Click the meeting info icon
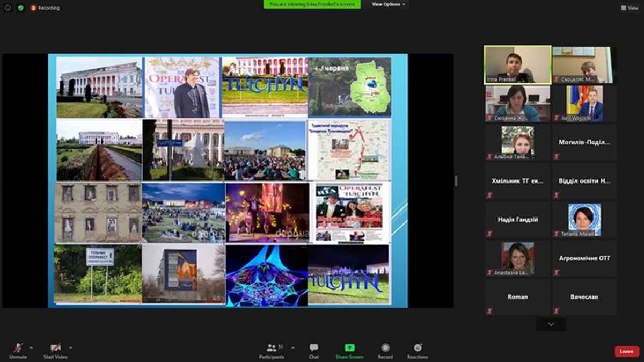This screenshot has height=362, width=644. click(x=8, y=8)
